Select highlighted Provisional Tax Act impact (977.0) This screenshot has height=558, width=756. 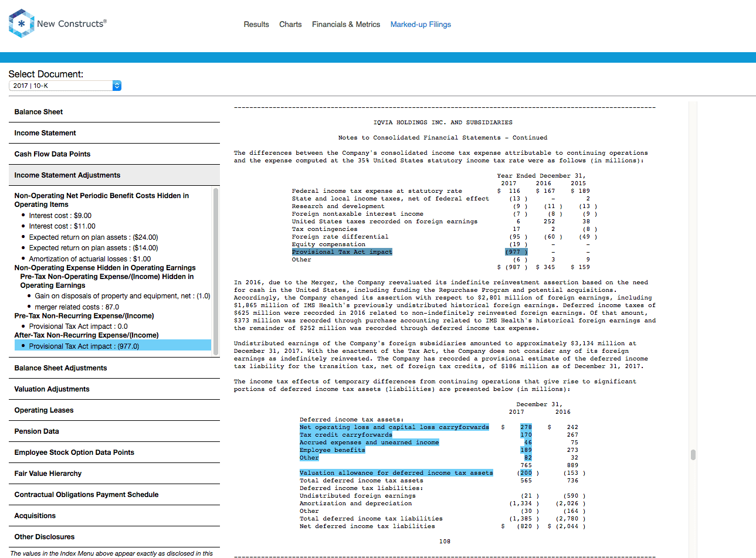113,346
